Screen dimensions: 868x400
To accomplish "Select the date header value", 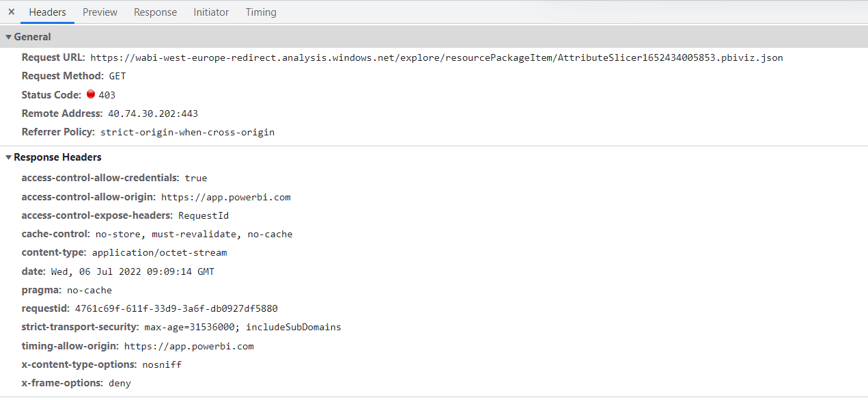I will point(132,271).
